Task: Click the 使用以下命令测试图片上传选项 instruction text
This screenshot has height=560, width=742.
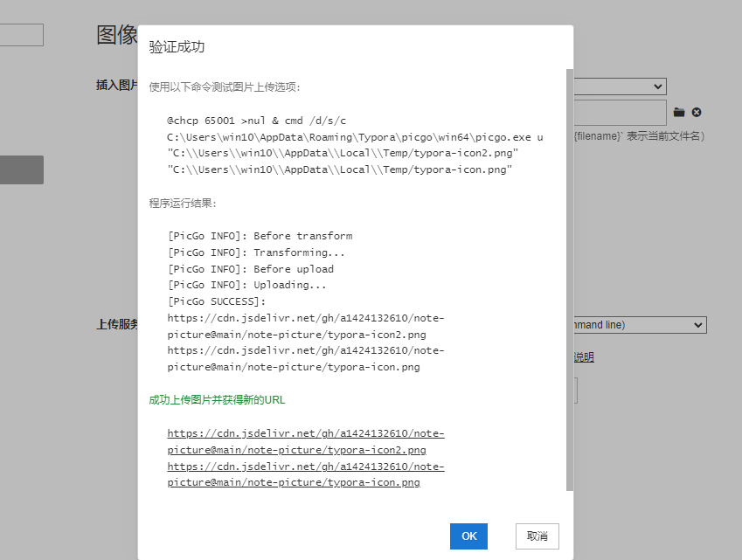Action: click(x=225, y=87)
